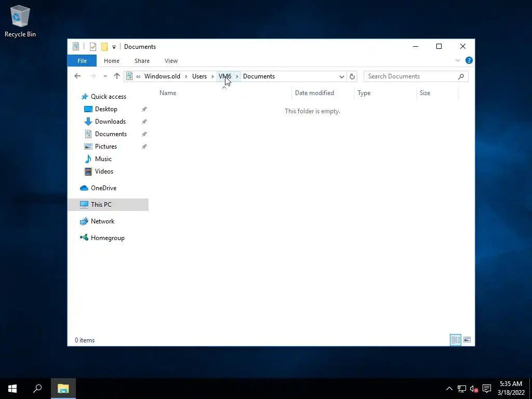Image resolution: width=532 pixels, height=399 pixels.
Task: Click the search magnifier icon
Action: (461, 76)
